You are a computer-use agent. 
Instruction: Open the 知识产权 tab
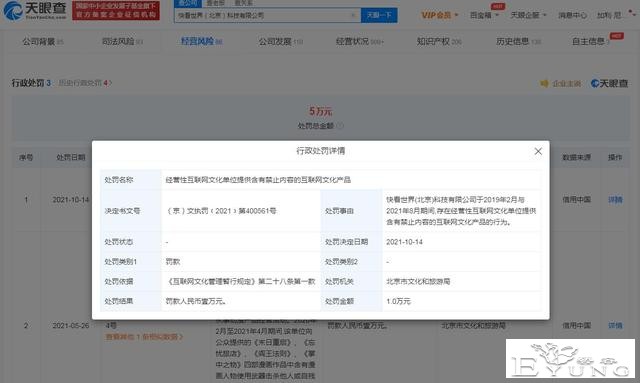(x=439, y=42)
